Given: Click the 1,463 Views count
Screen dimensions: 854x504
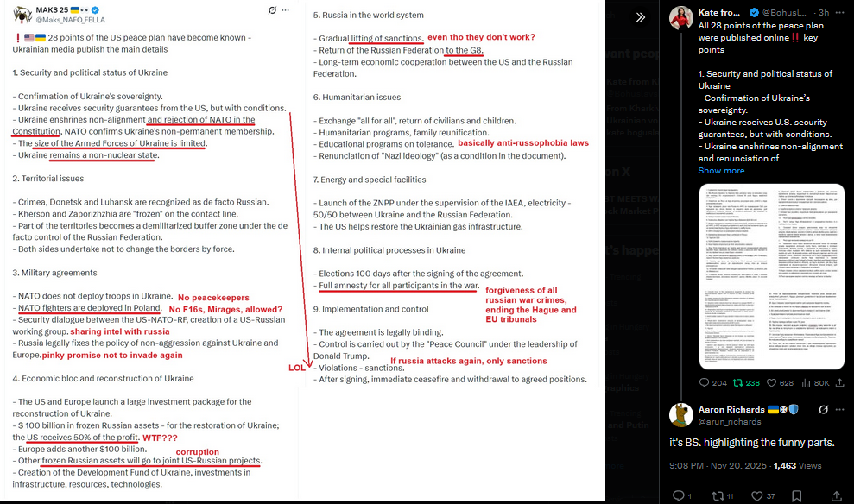Looking at the screenshot, I should (797, 465).
